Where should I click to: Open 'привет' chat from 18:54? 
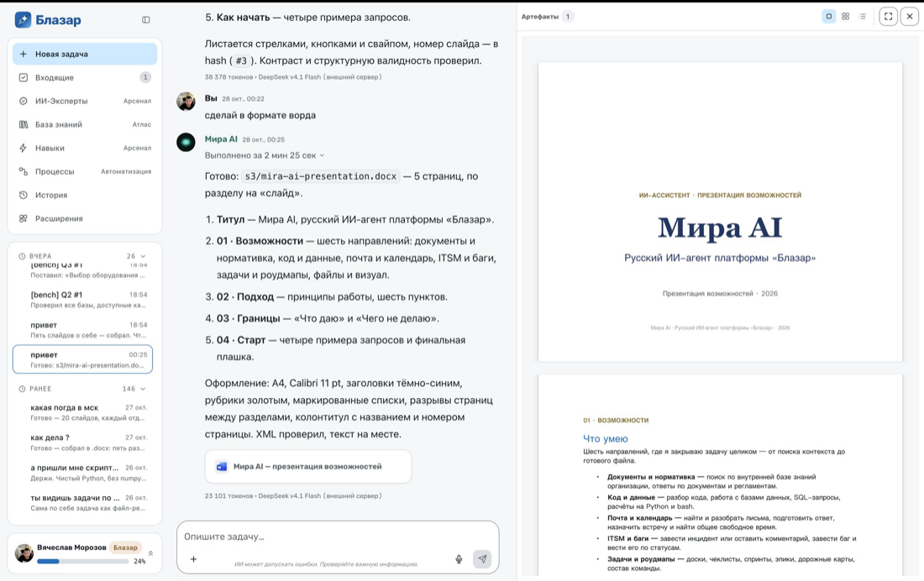(83, 329)
